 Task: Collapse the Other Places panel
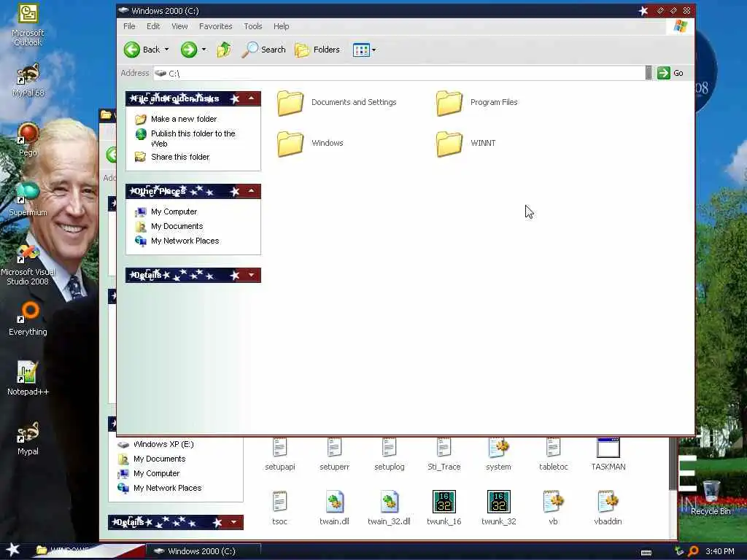pyautogui.click(x=251, y=191)
